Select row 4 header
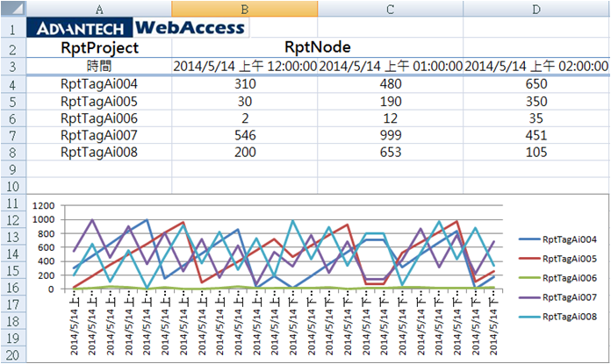This screenshot has width=611, height=364. pos(12,84)
